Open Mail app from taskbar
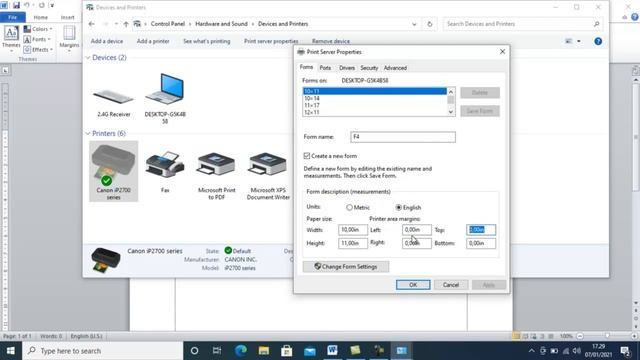The image size is (640, 360). tap(310, 351)
